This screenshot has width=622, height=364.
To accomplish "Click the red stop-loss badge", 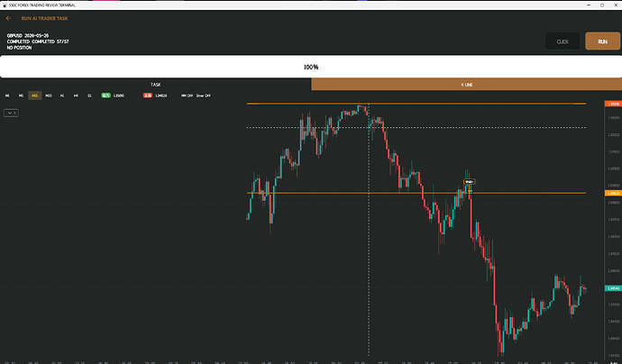I will point(148,96).
